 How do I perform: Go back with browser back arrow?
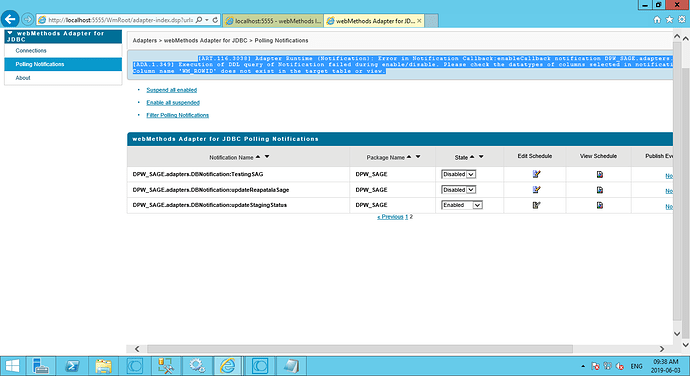point(10,19)
